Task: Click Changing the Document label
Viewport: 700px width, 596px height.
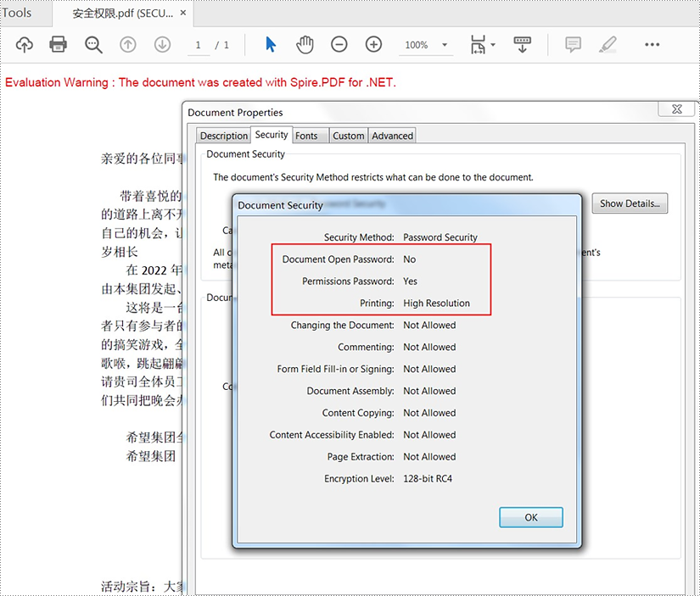Action: click(343, 326)
